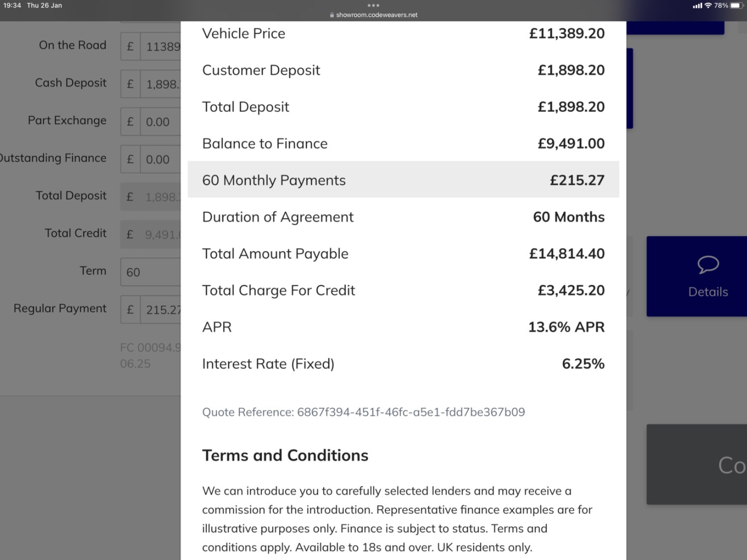Click the Details button
Viewport: 747px width, 560px height.
[x=697, y=277]
